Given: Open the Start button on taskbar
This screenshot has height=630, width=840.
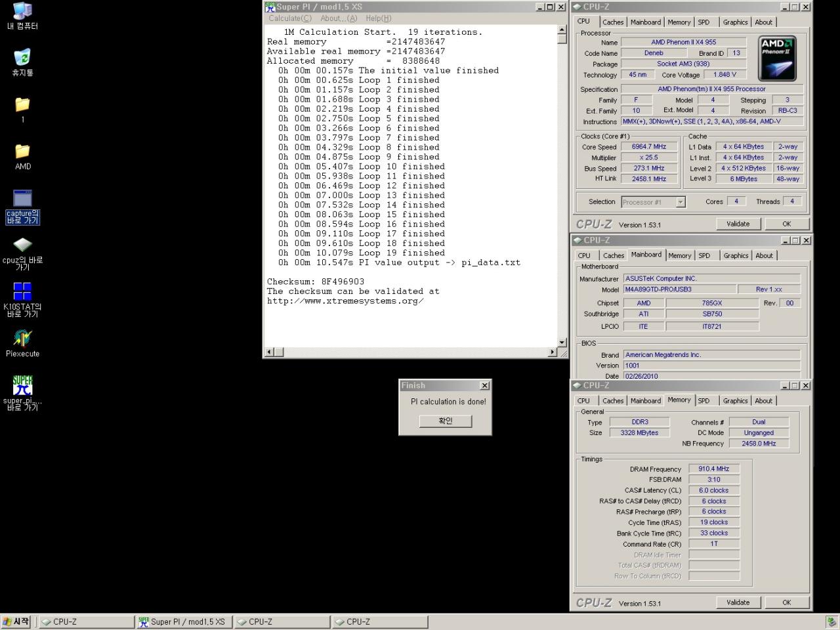Looking at the screenshot, I should point(17,621).
